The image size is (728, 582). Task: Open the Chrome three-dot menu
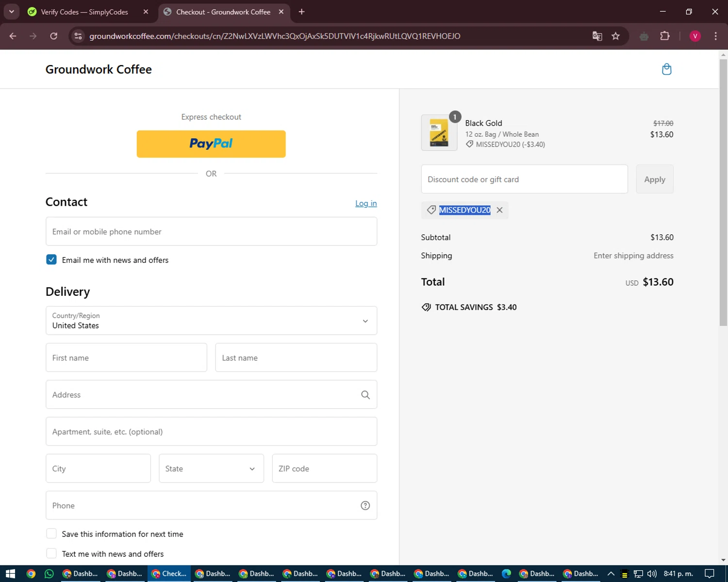(715, 36)
